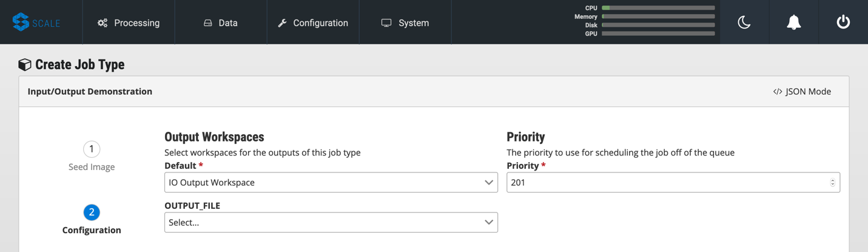Expand the OUTPUT_FILE Select dropdown

pyautogui.click(x=331, y=223)
